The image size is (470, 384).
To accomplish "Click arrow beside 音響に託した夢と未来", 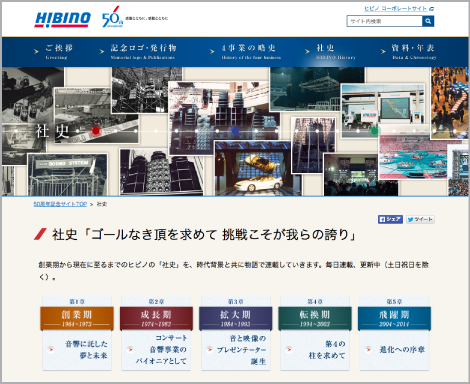I will (51, 349).
